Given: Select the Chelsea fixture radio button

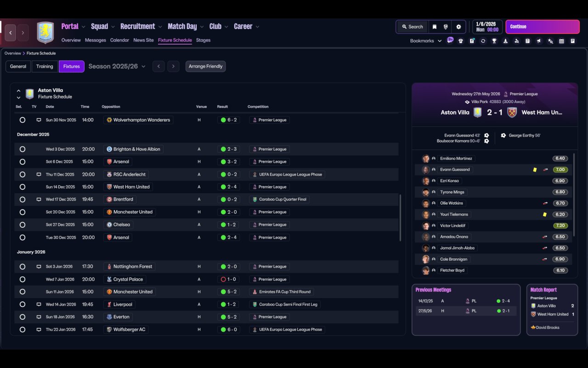Looking at the screenshot, I should (23, 225).
